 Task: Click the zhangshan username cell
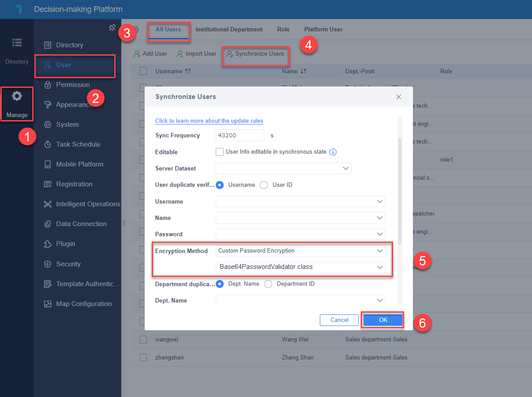170,357
